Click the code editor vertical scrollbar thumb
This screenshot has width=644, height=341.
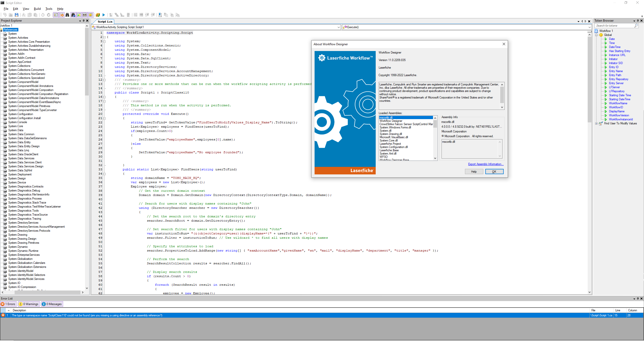point(589,79)
